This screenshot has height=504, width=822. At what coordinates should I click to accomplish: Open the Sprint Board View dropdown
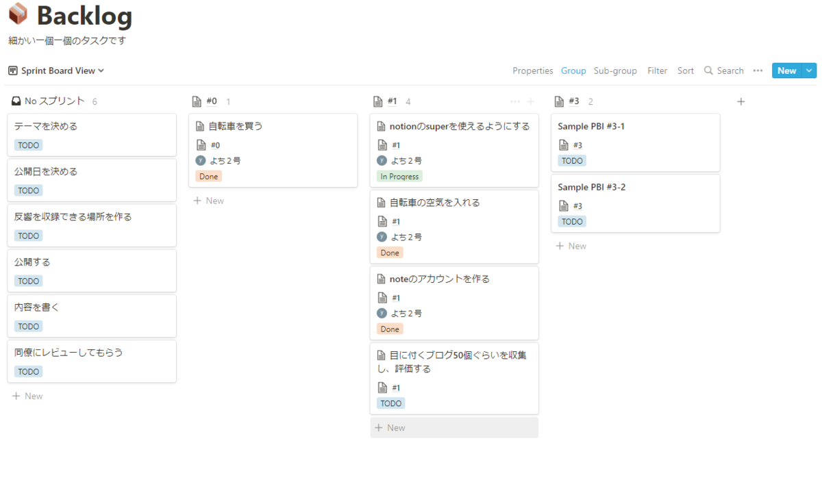click(x=56, y=71)
